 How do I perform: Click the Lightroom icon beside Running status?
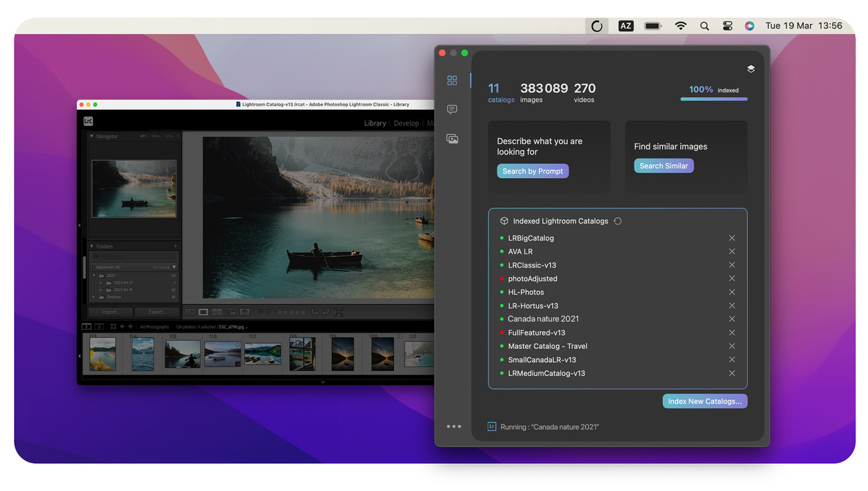click(492, 427)
